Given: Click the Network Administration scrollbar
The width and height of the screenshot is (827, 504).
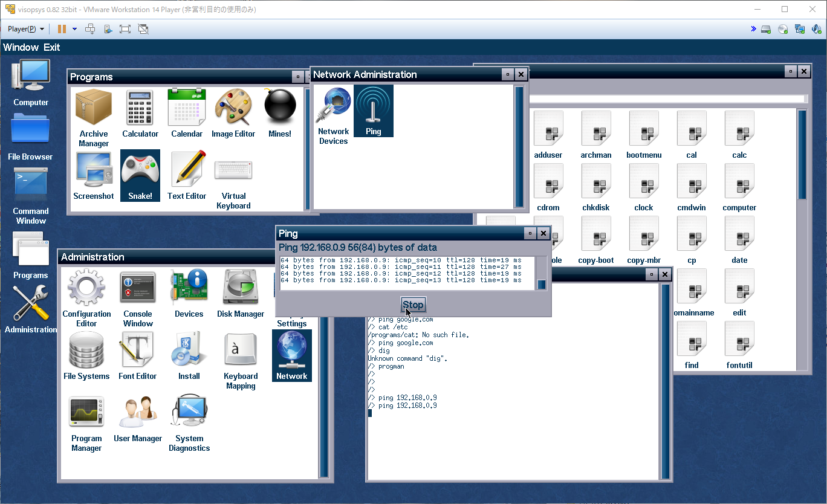Looking at the screenshot, I should 519,146.
